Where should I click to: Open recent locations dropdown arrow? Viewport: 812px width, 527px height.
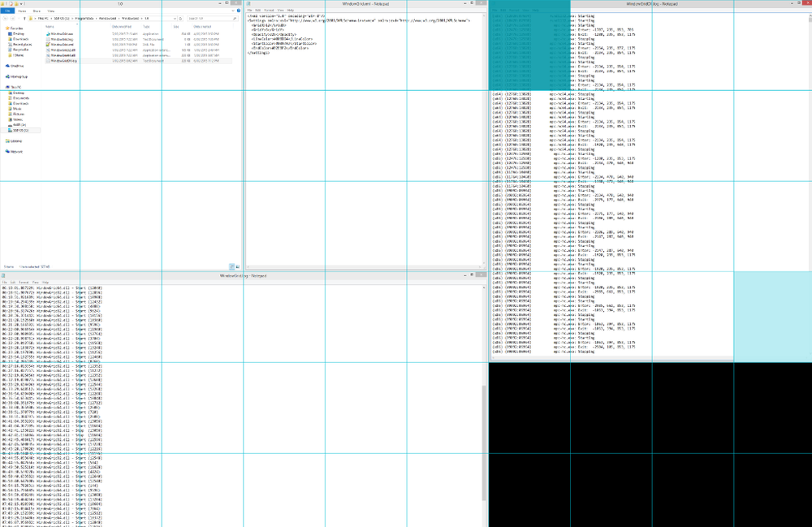pos(19,19)
